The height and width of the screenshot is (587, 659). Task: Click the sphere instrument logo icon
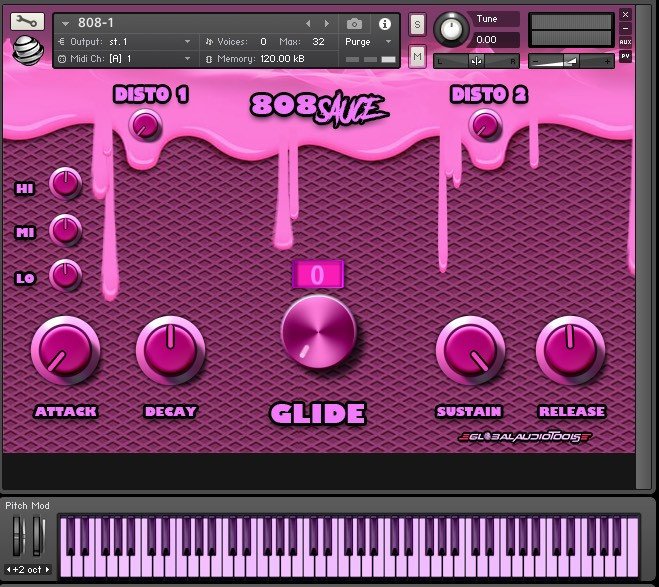pyautogui.click(x=28, y=51)
